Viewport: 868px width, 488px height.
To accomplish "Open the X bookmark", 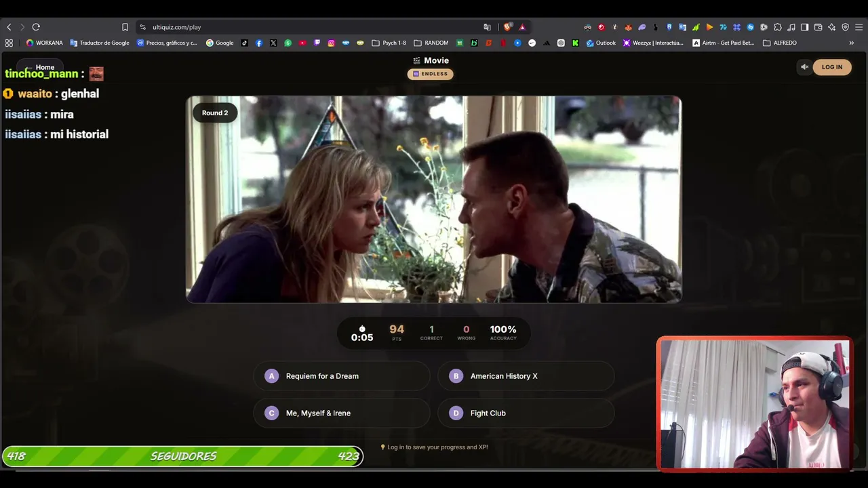I will pos(273,43).
